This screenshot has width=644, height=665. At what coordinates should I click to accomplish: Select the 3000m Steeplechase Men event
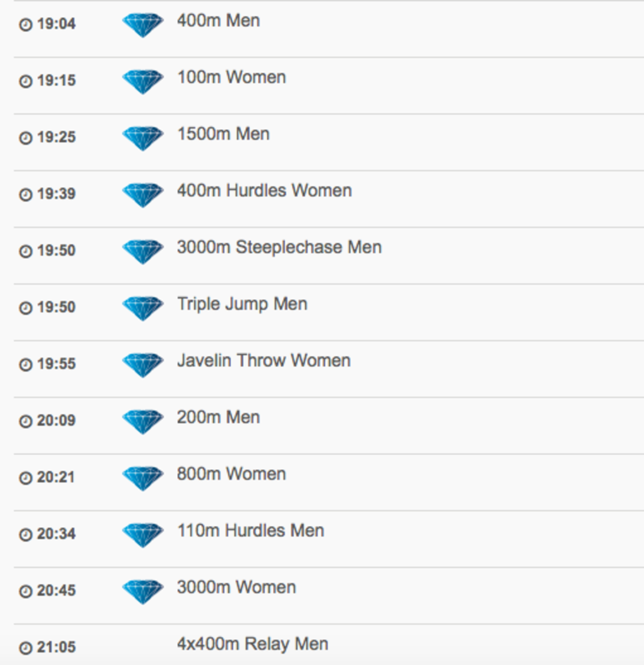pos(279,247)
